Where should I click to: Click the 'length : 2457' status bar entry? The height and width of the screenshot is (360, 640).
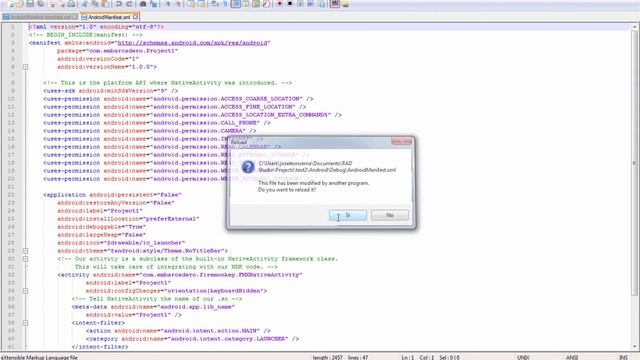tap(328, 357)
